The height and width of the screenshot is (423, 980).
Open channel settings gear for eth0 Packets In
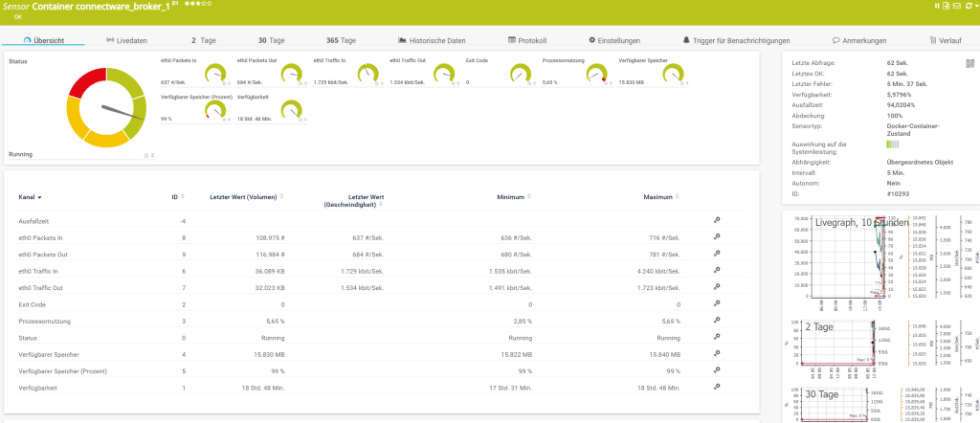pyautogui.click(x=715, y=237)
